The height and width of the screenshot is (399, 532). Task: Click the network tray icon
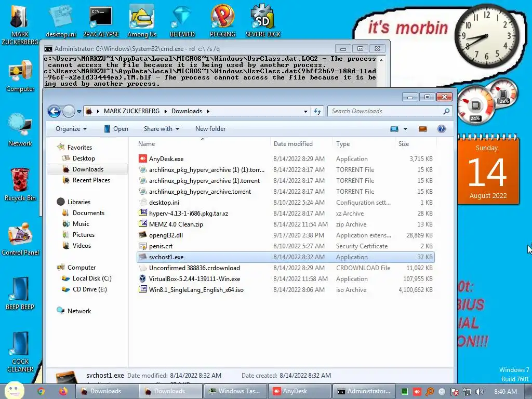[467, 392]
